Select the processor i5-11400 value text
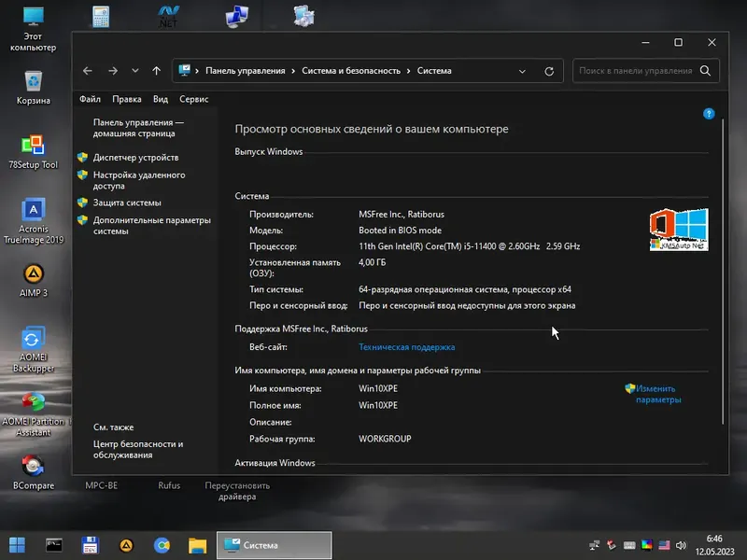Viewport: 747px width, 560px height. point(470,246)
